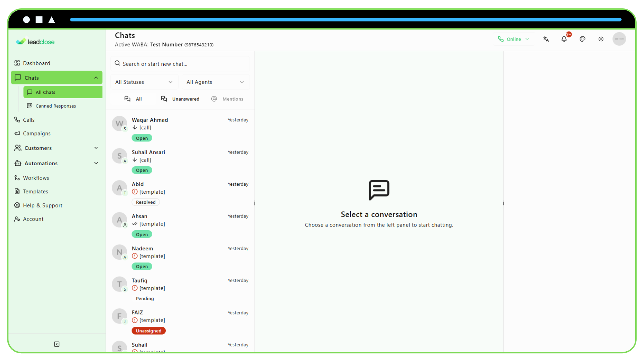The width and height of the screenshot is (644, 362).
Task: Open Campaigns from the left sidebar
Action: pos(36,133)
